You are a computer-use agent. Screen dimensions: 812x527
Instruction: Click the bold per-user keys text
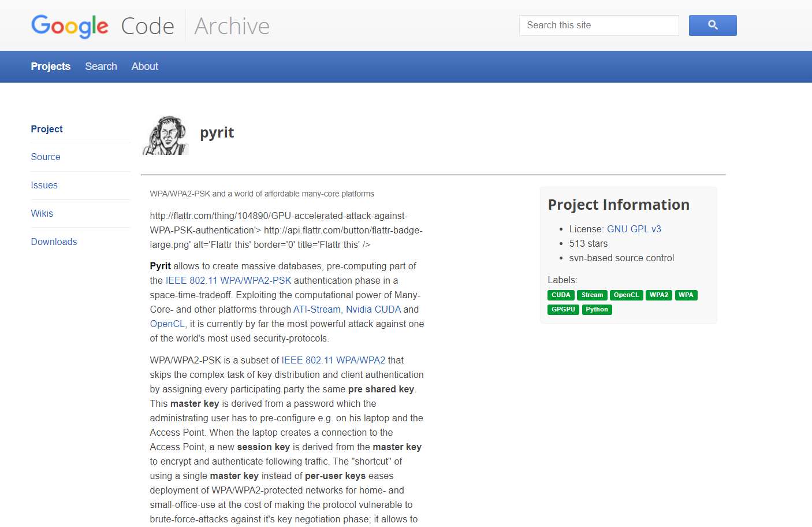click(335, 476)
